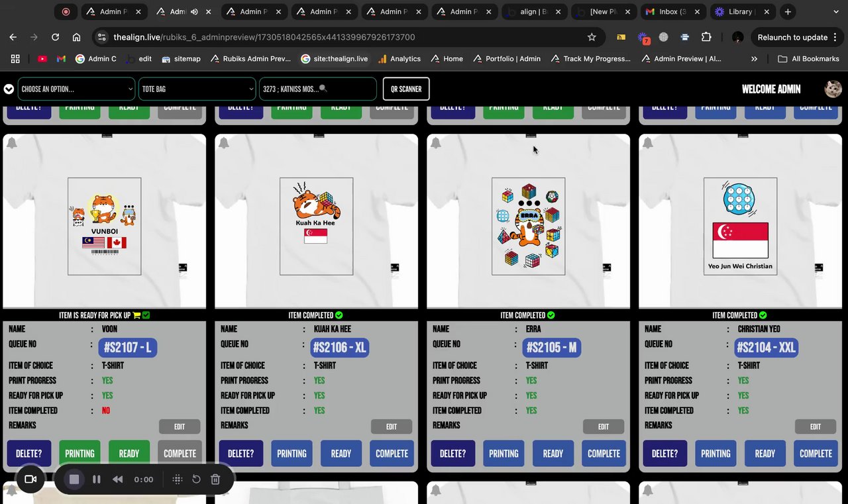Click the 3273 Katniss search field
This screenshot has height=504, width=848.
[318, 89]
